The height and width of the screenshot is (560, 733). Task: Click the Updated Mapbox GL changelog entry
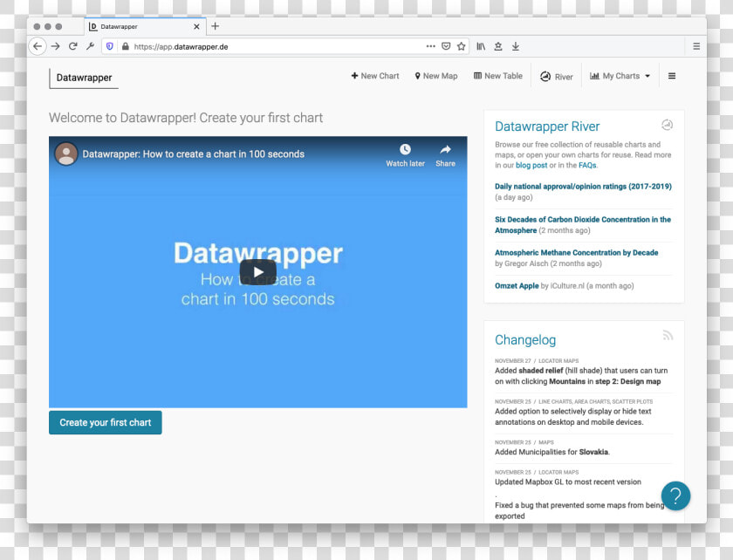coord(568,482)
